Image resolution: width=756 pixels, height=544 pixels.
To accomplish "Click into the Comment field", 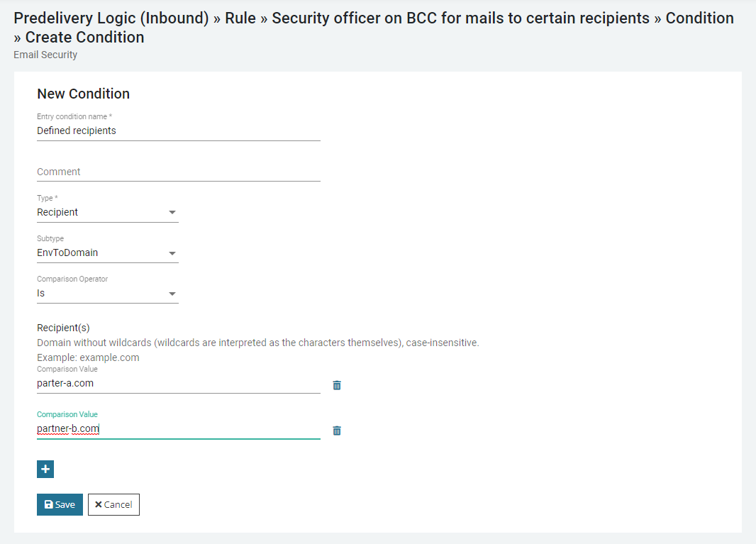I will [177, 172].
